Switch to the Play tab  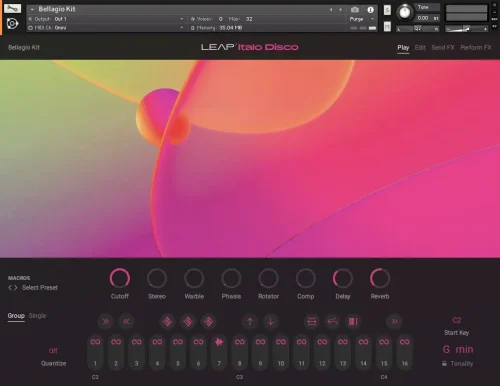coord(403,48)
